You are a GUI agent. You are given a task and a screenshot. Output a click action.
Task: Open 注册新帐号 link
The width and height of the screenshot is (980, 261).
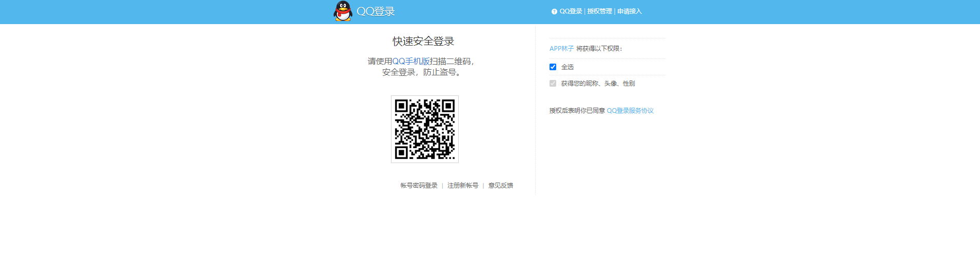[x=463, y=186]
